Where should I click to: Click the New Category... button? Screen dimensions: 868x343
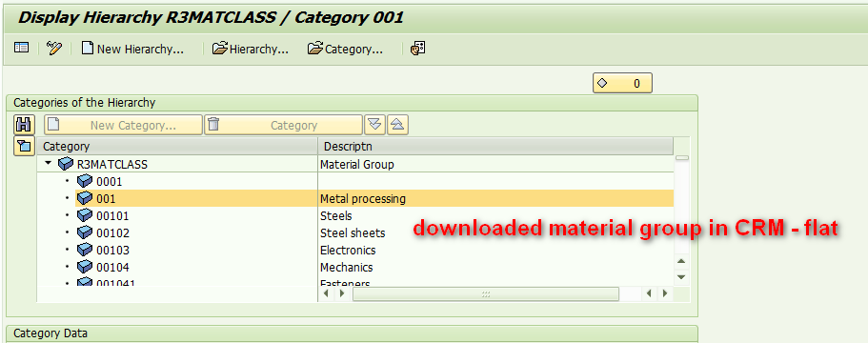(124, 125)
